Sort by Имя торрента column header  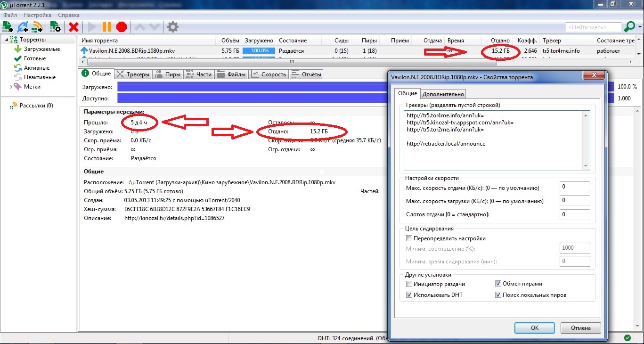point(147,41)
